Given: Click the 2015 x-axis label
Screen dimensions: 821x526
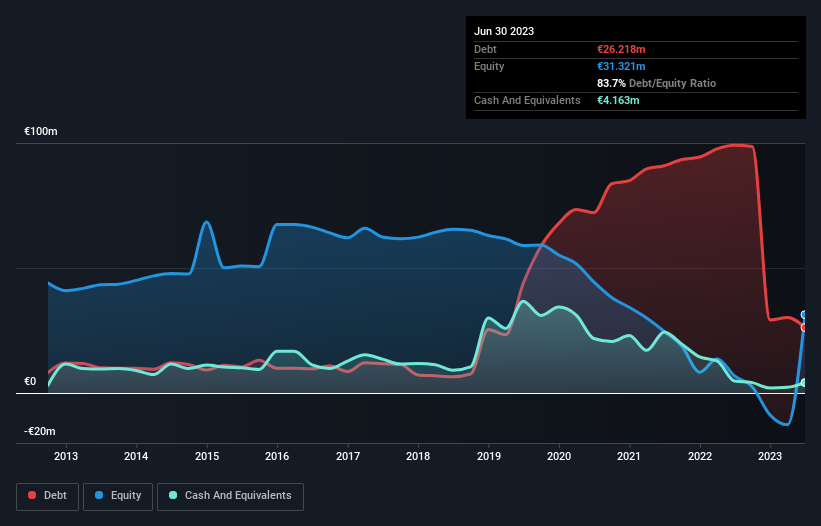Looking at the screenshot, I should pyautogui.click(x=207, y=456).
